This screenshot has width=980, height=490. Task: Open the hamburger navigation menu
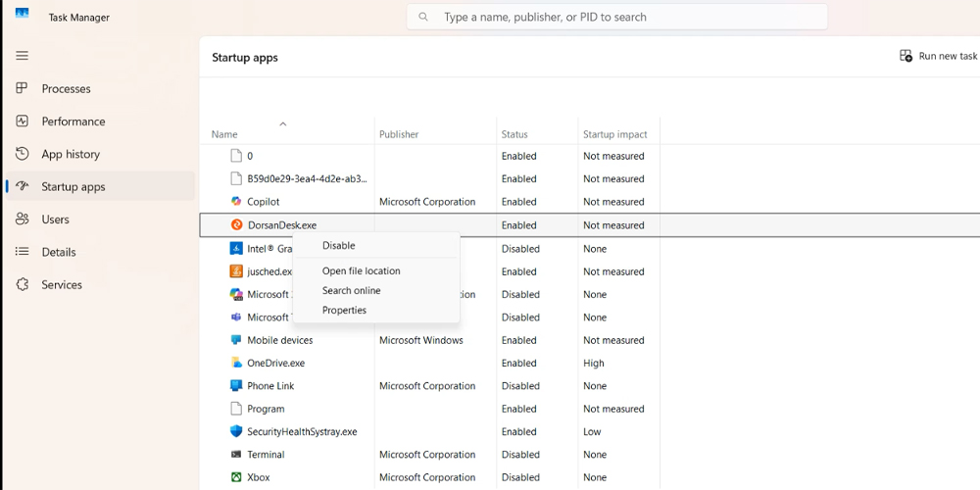coord(22,56)
